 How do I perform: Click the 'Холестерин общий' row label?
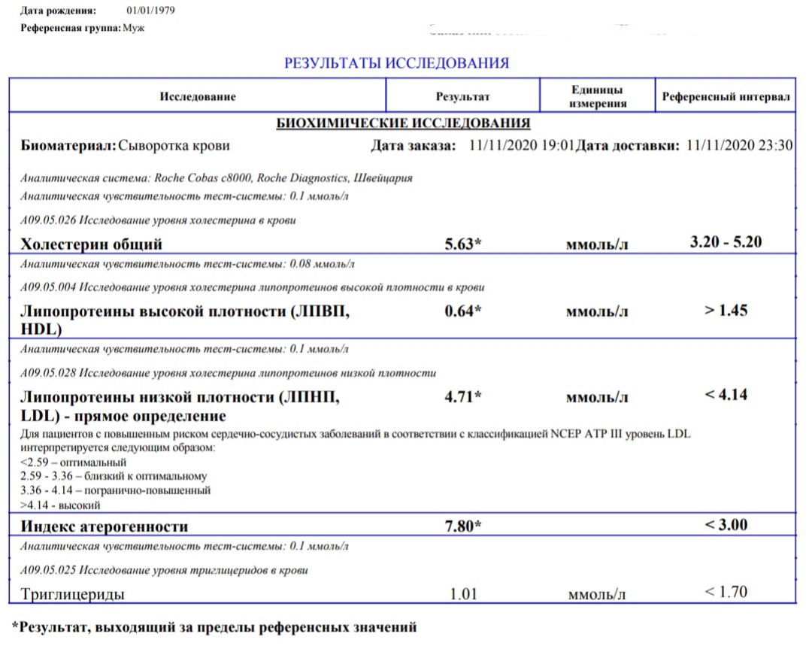click(92, 244)
